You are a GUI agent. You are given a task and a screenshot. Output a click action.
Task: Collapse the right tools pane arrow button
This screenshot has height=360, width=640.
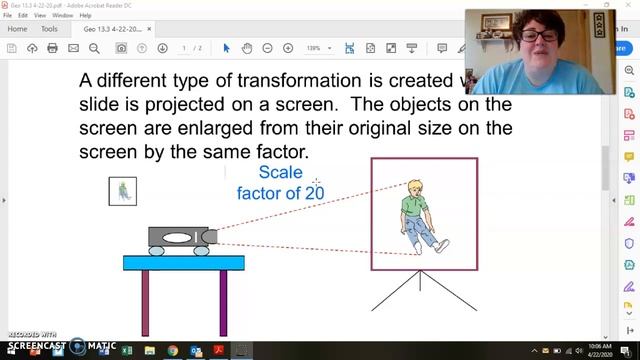(629, 330)
